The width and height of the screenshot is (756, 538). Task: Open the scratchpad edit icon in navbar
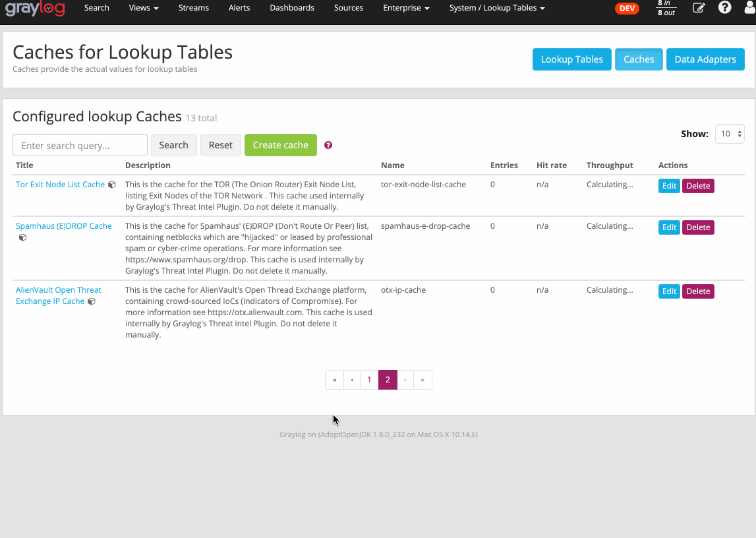[x=699, y=8]
